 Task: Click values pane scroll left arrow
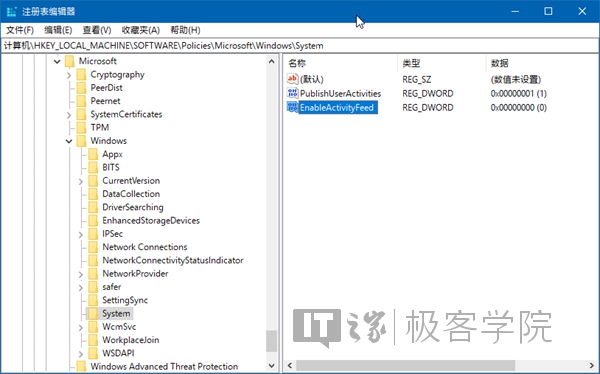pos(290,365)
